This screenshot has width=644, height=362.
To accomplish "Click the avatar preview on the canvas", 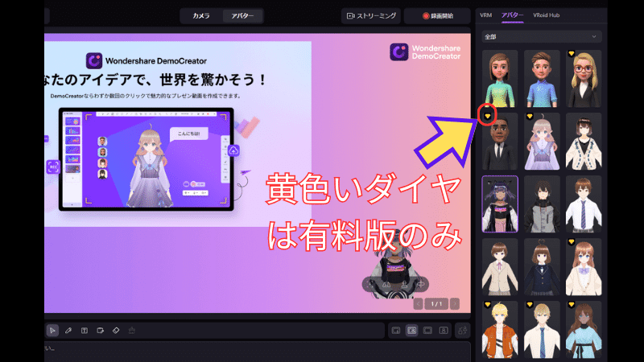I will pyautogui.click(x=395, y=265).
